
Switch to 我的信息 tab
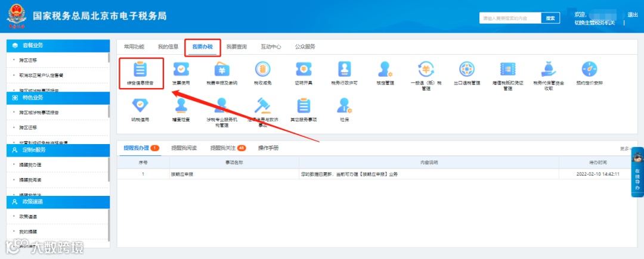click(x=168, y=46)
